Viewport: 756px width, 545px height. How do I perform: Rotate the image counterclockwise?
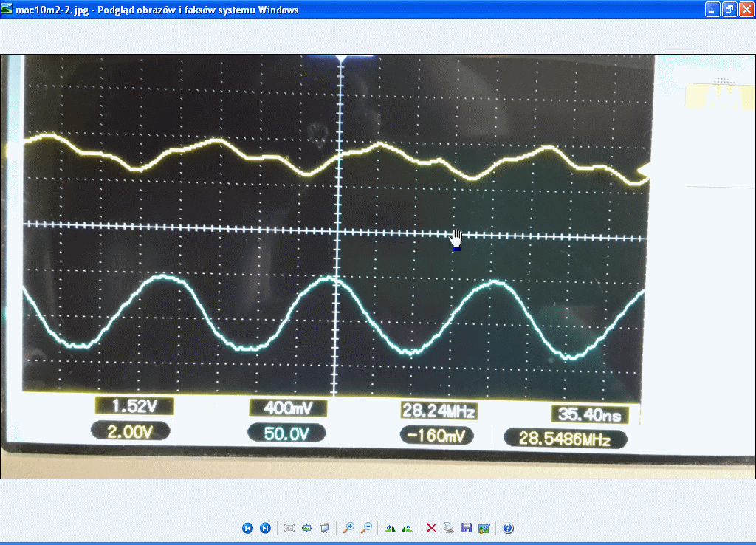click(x=407, y=528)
